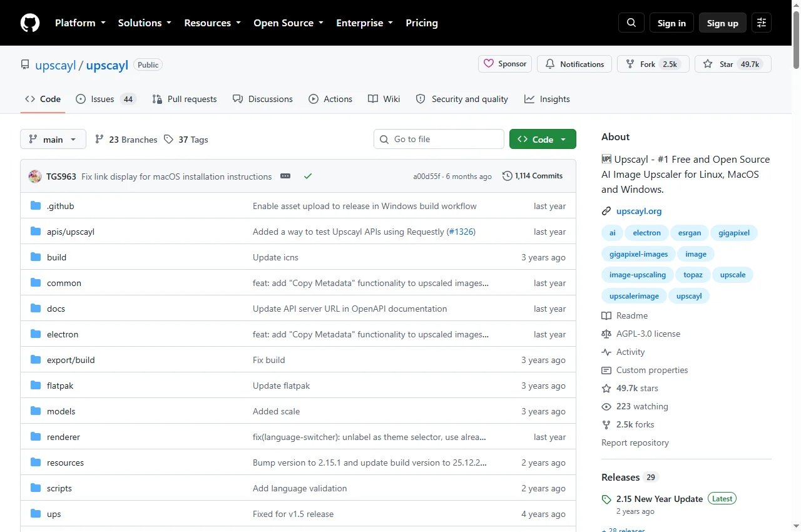Click the green check status icon

coord(308,176)
